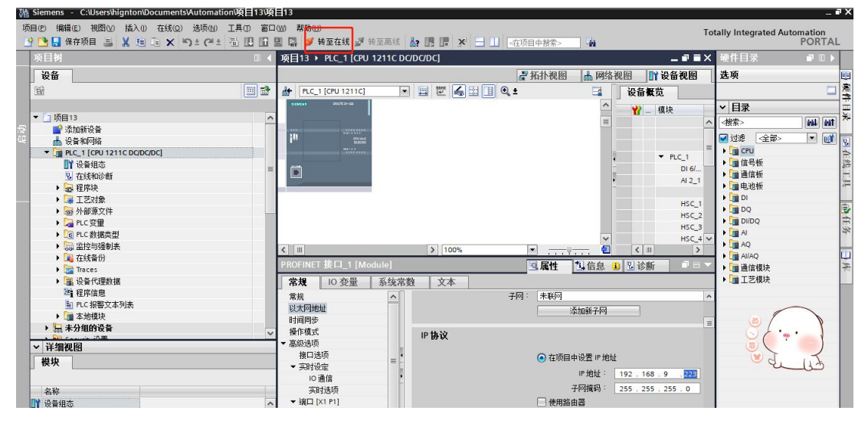Enable the 使用路由器 checkbox

542,402
